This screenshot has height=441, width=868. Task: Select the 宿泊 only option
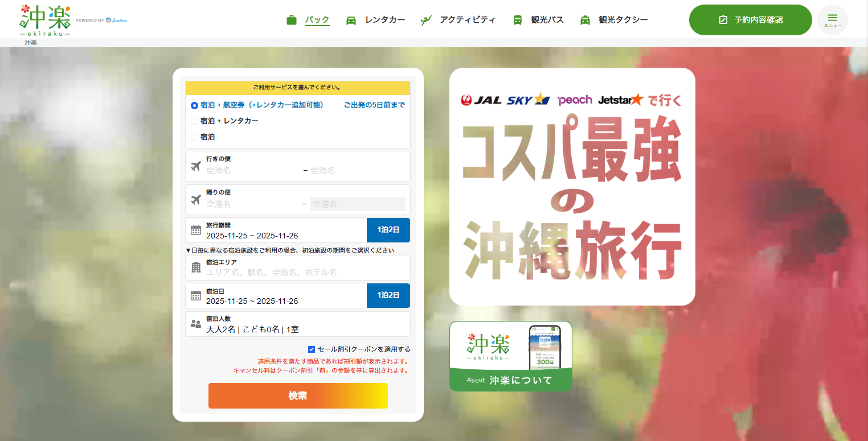tap(194, 137)
